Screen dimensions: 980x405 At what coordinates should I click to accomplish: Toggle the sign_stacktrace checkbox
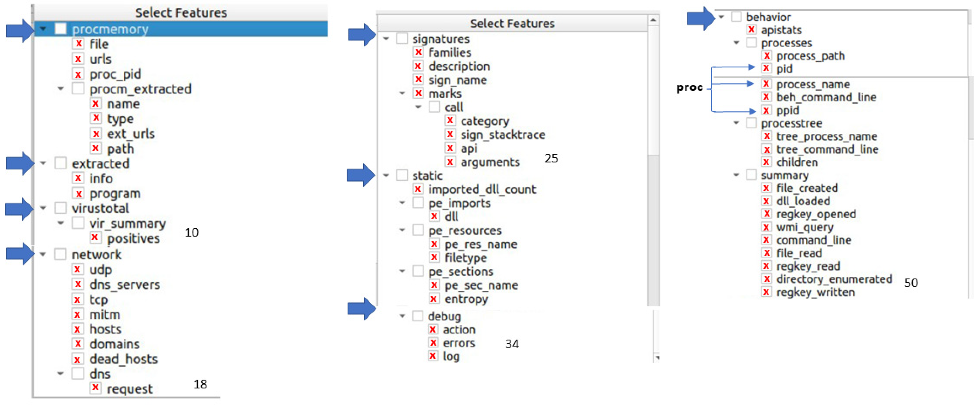(450, 134)
